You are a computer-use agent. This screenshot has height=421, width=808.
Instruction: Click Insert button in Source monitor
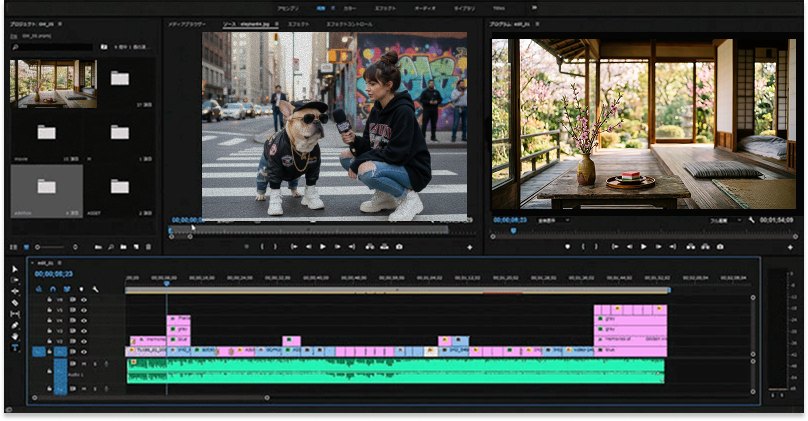(x=369, y=247)
